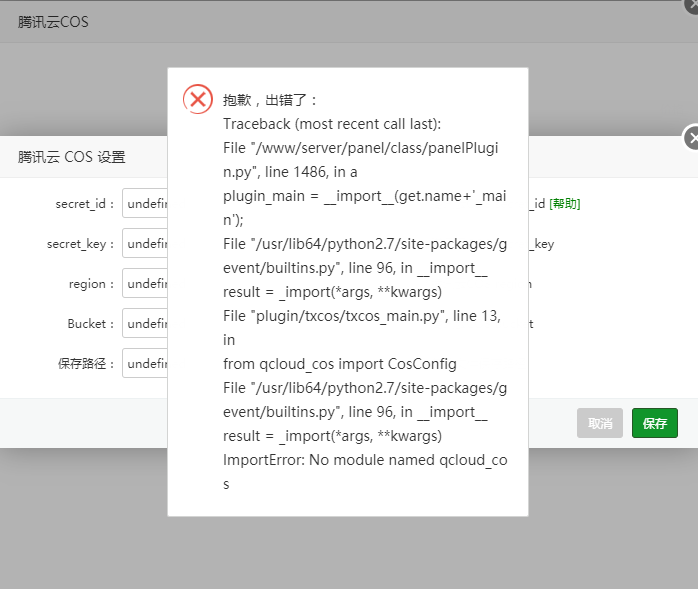698x589 pixels.
Task: Click the 腾讯云COS title text
Action: click(x=53, y=22)
